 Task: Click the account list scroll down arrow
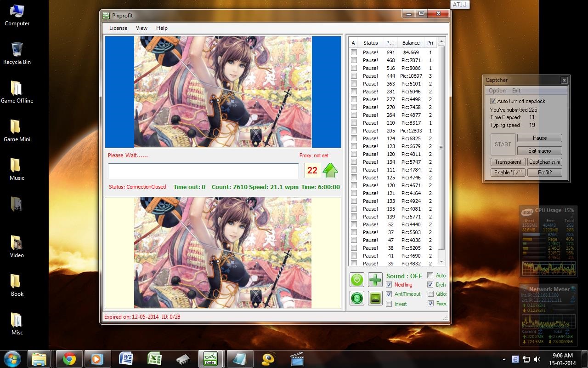click(441, 262)
